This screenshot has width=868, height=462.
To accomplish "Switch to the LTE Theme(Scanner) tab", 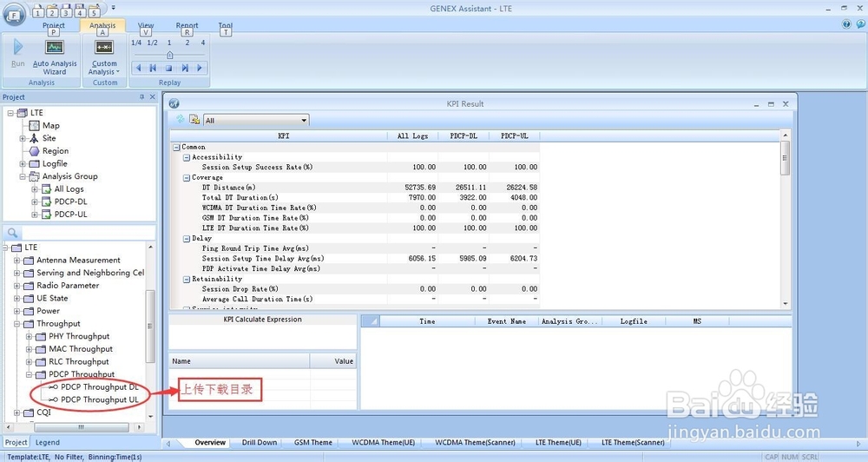I will click(633, 443).
